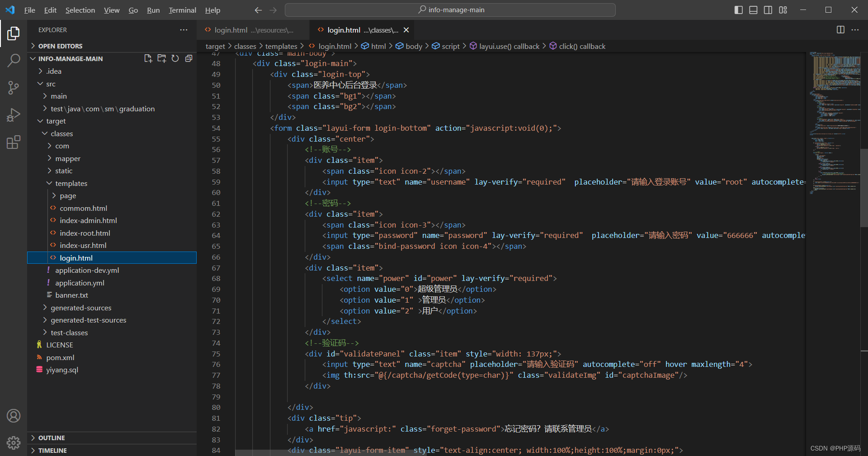Open the Manage gear icon
This screenshot has width=868, height=456.
(14, 442)
